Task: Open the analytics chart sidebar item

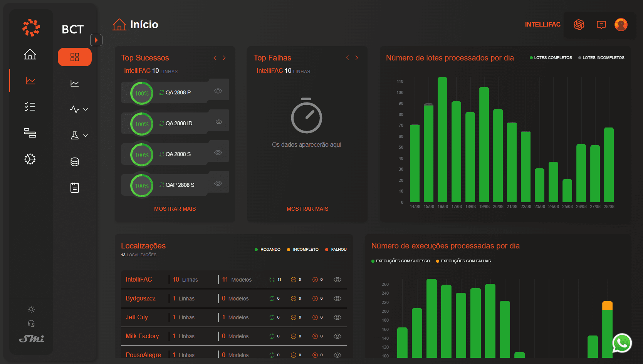Action: (x=30, y=81)
